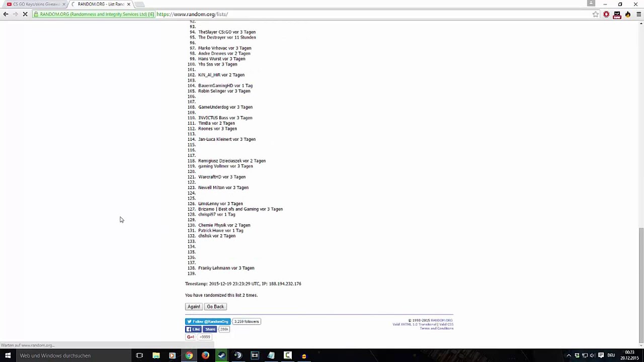This screenshot has width=644, height=362.
Task: Click the Timestamp line text
Action: tap(243, 284)
